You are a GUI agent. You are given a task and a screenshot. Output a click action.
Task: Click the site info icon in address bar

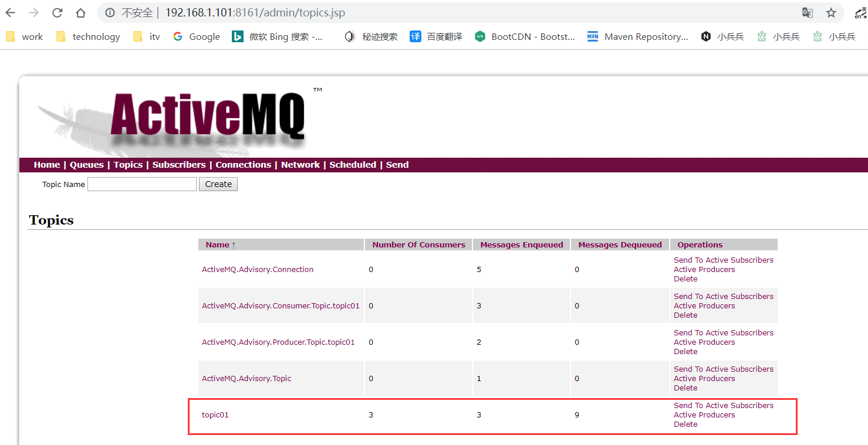(110, 13)
